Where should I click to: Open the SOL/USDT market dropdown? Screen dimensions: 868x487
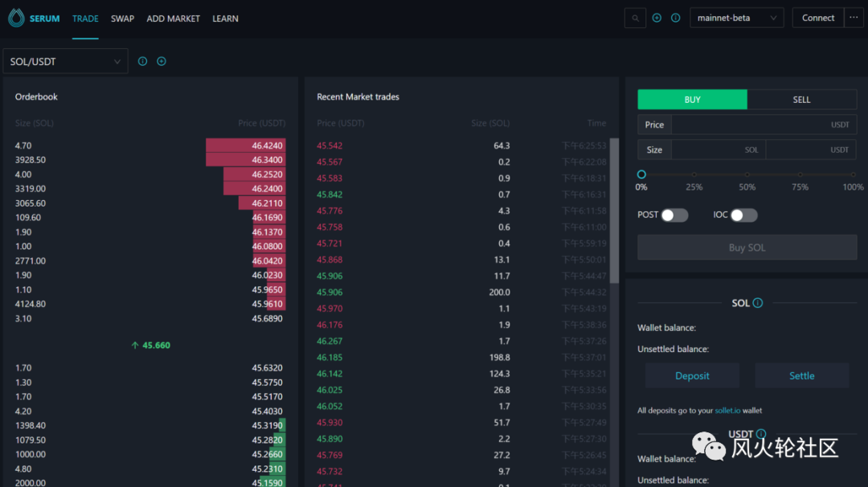coord(65,61)
